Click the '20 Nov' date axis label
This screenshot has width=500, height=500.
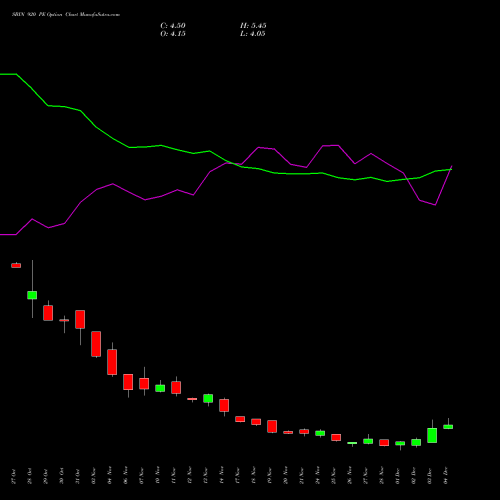[x=286, y=476]
